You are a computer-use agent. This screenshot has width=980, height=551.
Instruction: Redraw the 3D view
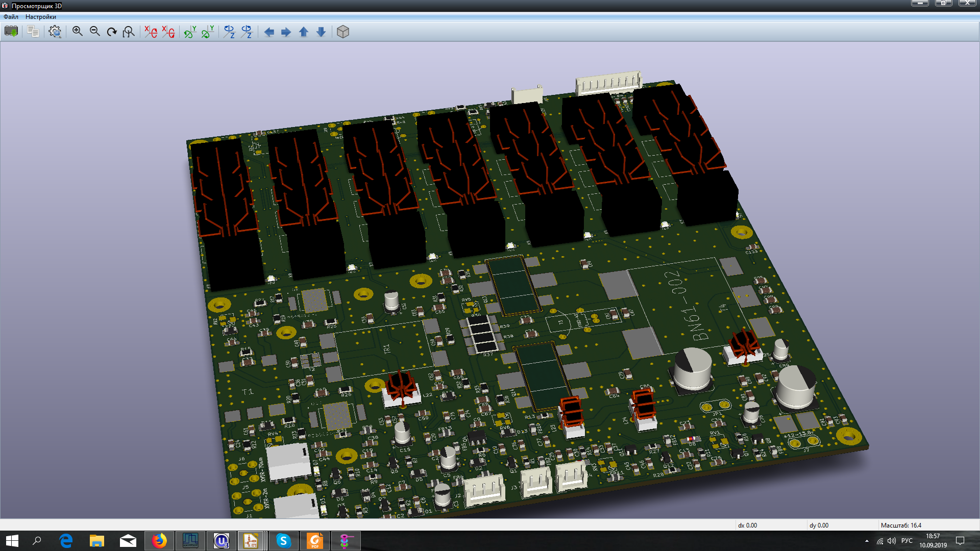[112, 32]
